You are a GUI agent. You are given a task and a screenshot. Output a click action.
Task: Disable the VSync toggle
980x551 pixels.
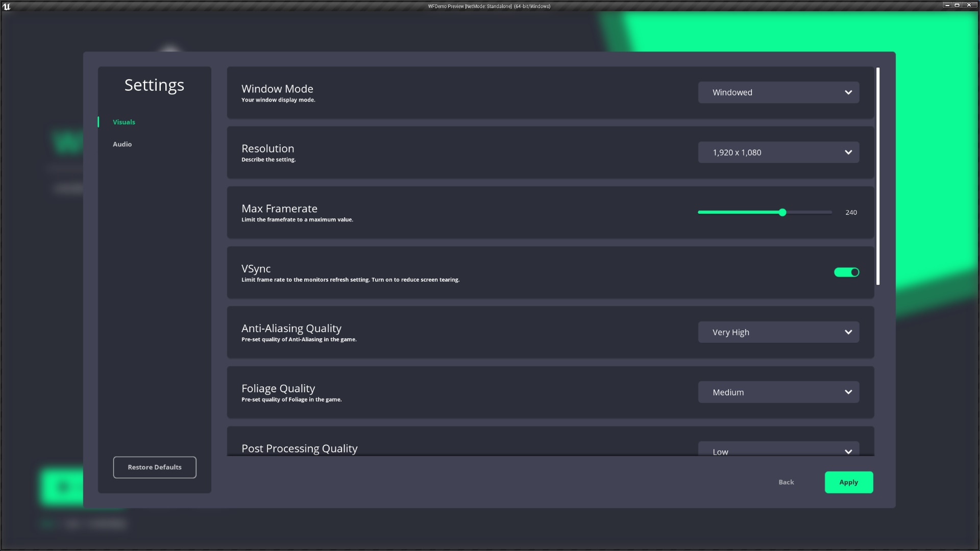point(846,272)
